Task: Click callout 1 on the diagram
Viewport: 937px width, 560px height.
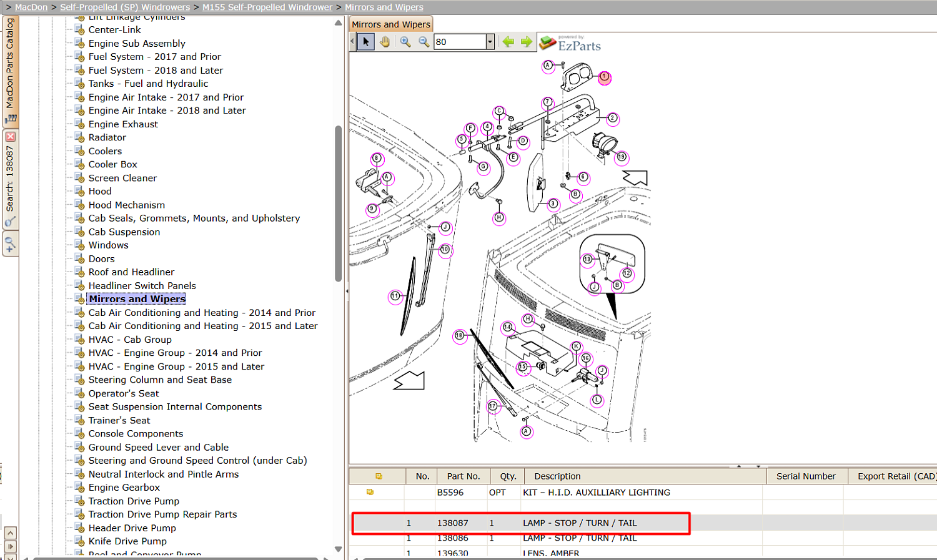Action: (604, 77)
